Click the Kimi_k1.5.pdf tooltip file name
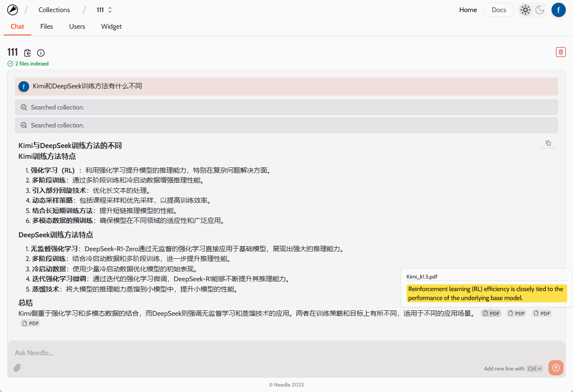573x392 pixels. click(x=422, y=277)
